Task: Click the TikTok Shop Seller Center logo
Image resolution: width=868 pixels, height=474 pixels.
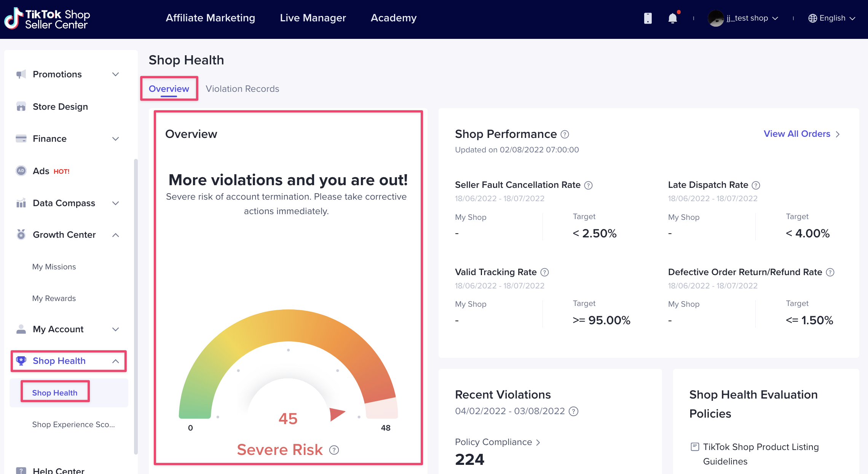Action: point(47,19)
